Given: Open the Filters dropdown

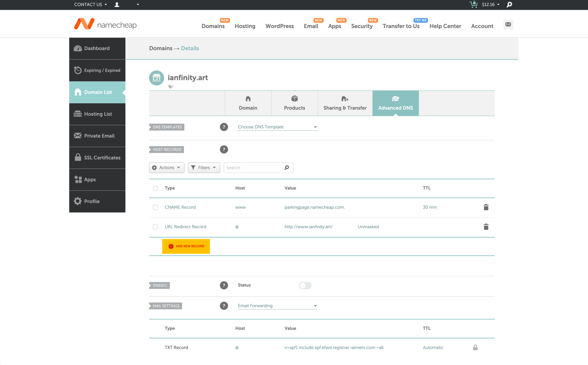Looking at the screenshot, I should tap(204, 168).
